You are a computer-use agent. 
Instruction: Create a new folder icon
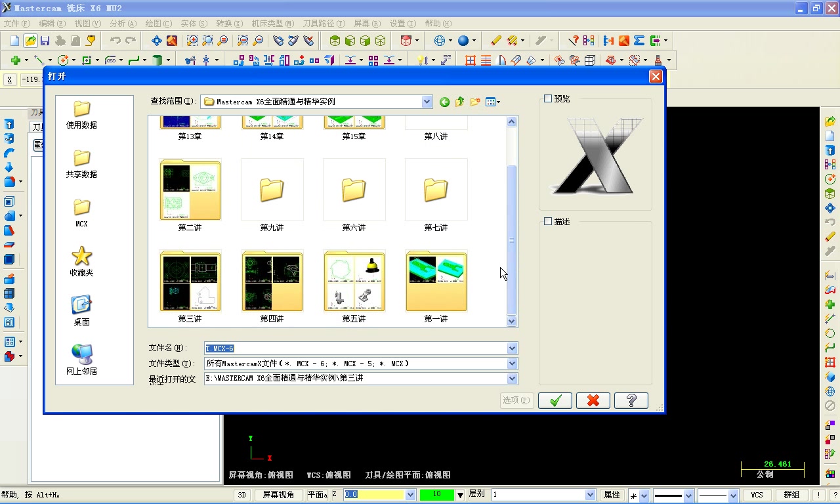coord(474,102)
